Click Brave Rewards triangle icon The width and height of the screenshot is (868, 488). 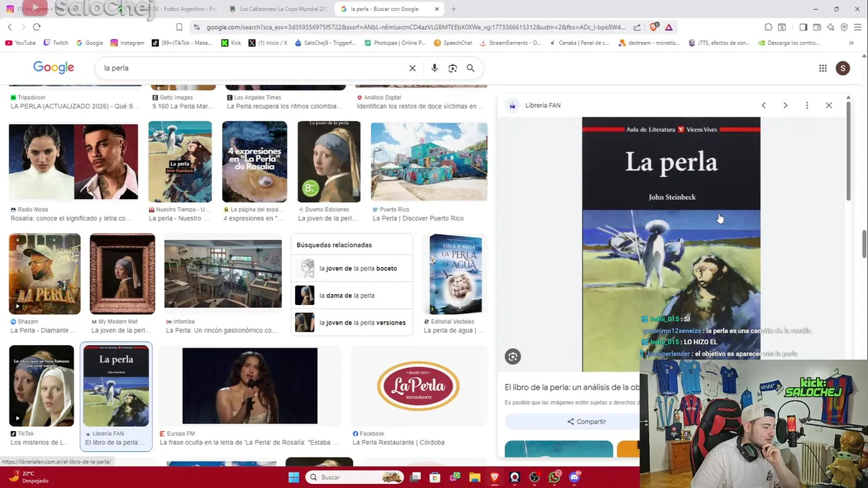pyautogui.click(x=669, y=27)
